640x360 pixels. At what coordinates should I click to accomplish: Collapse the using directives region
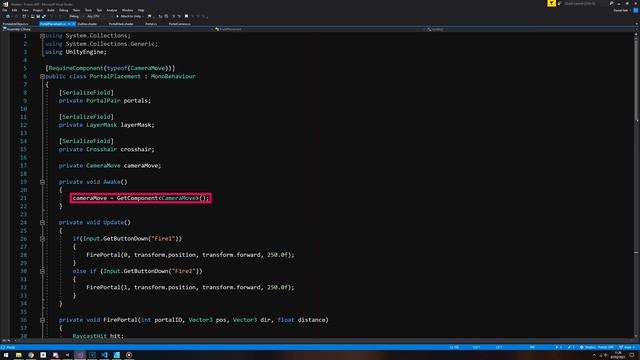pyautogui.click(x=42, y=36)
